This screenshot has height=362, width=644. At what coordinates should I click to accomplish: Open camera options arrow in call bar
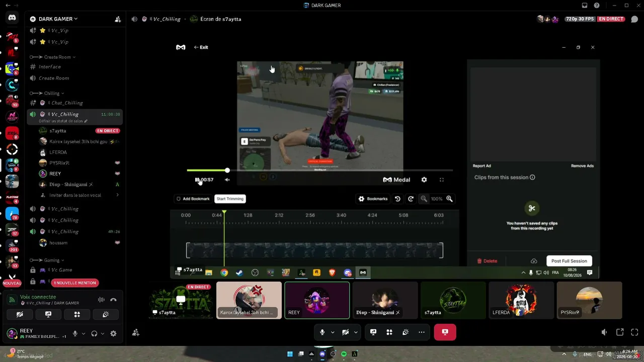pyautogui.click(x=356, y=332)
